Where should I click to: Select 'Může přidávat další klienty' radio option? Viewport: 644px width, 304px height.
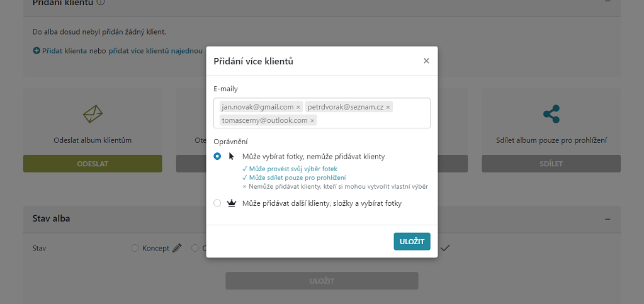217,203
